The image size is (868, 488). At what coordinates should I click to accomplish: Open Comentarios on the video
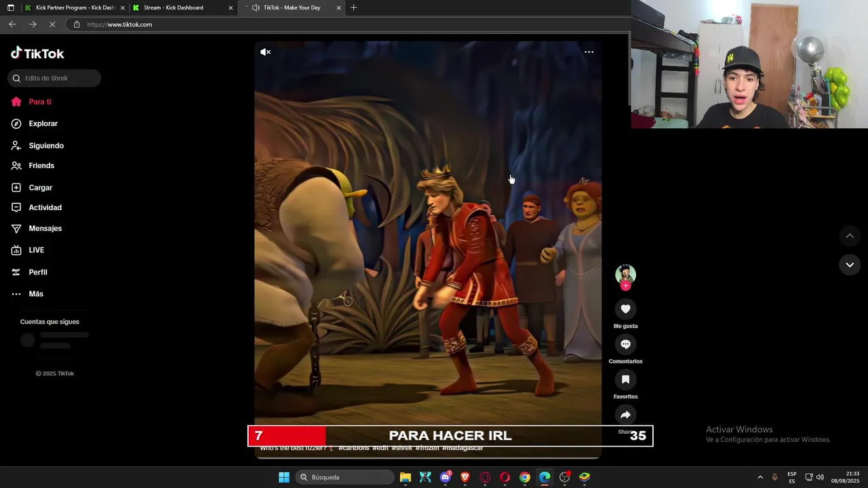pos(625,344)
